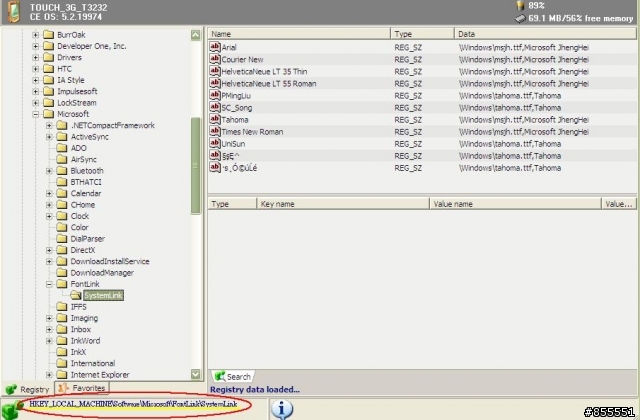
Task: Click the Key name search column header
Action: 343,204
